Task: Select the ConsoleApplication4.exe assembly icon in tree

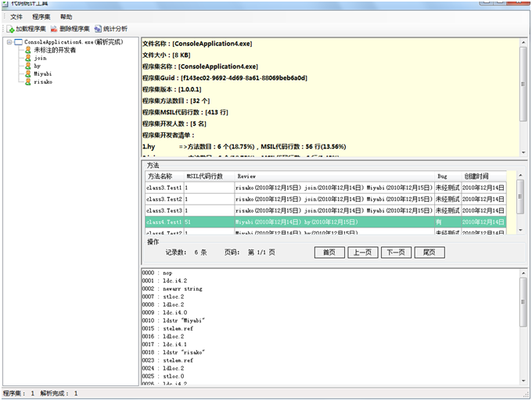Action: click(x=18, y=42)
